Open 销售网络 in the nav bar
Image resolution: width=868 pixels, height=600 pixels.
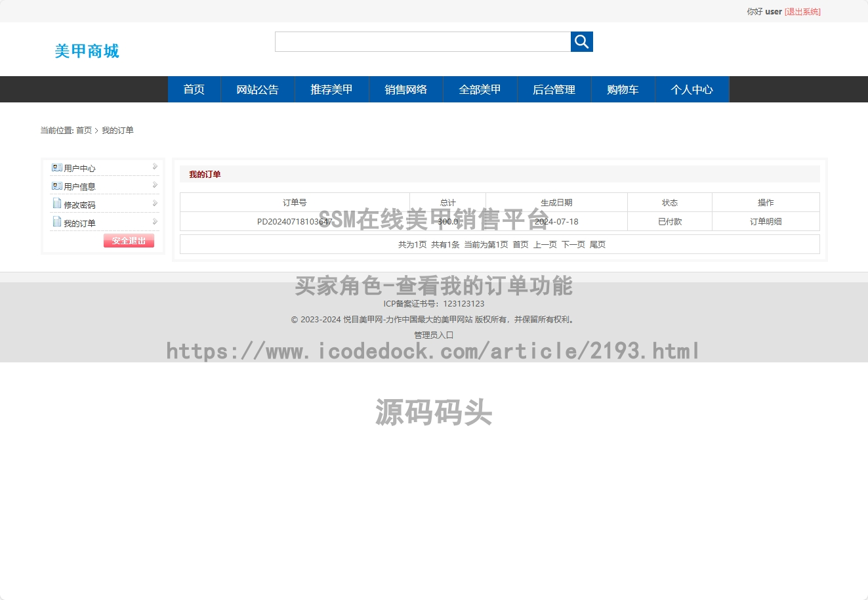pyautogui.click(x=405, y=89)
